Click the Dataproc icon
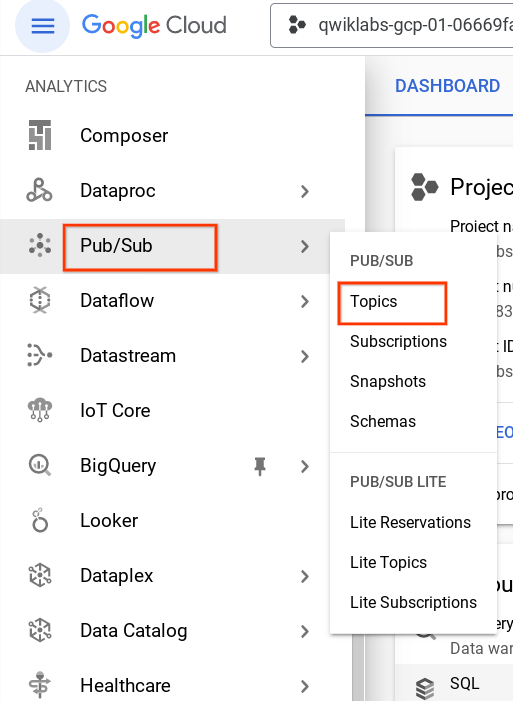This screenshot has height=701, width=513. (x=39, y=190)
